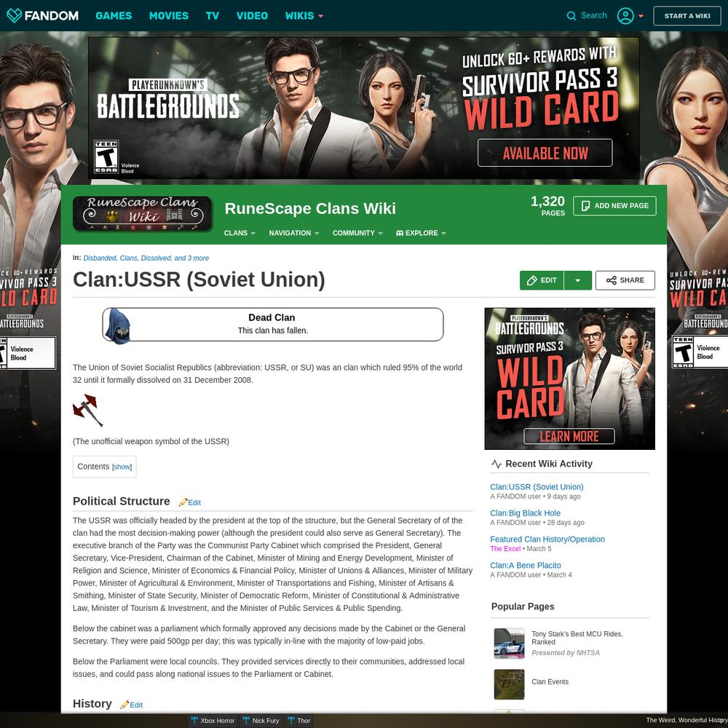Click the 1,320 pages counter
The image size is (728, 728).
548,205
